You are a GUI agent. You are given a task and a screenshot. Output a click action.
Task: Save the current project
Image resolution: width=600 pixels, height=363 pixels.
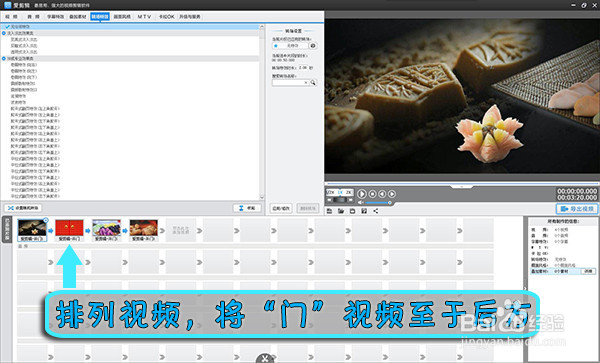[x=352, y=211]
